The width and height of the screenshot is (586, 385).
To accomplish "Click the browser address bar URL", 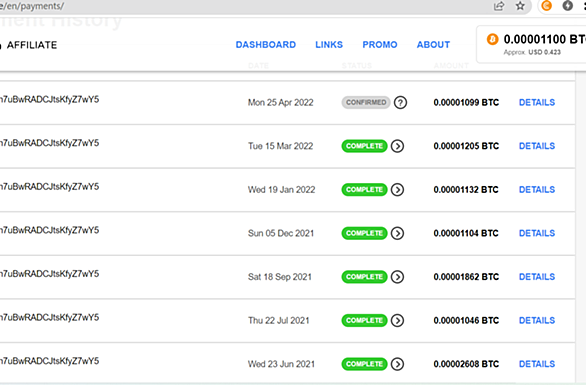I will coord(32,6).
